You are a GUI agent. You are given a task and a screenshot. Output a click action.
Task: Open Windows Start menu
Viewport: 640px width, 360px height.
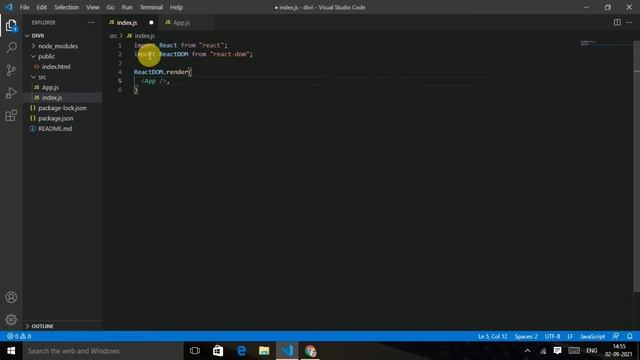pyautogui.click(x=11, y=351)
